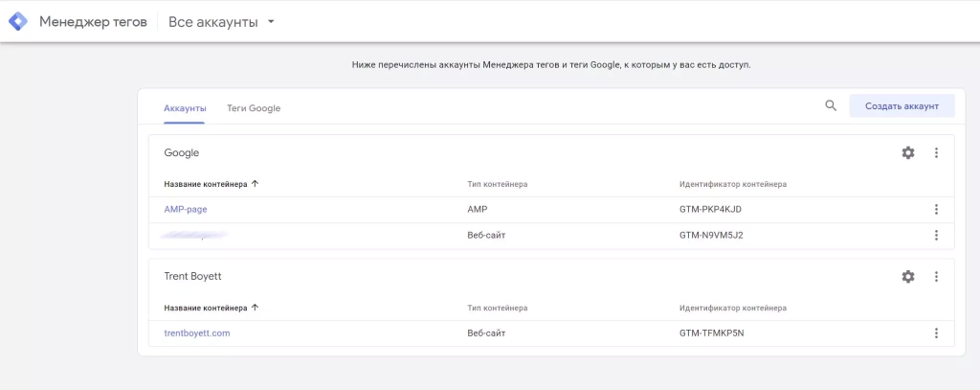Open AMP-page row three-dot menu
This screenshot has height=390, width=980.
(x=936, y=210)
